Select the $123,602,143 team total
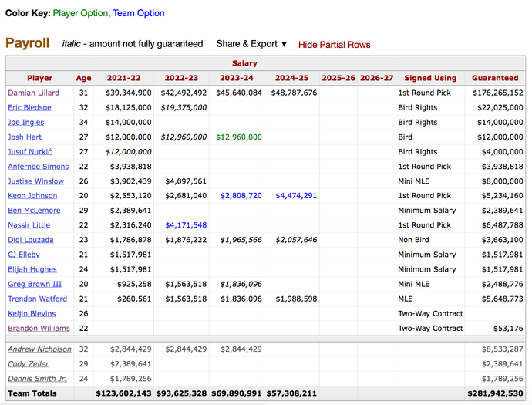The width and height of the screenshot is (532, 405). [x=123, y=393]
